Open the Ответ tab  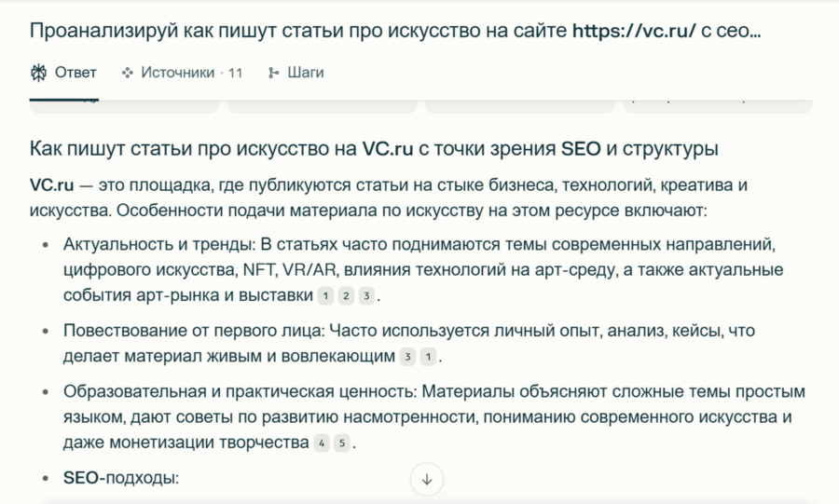tap(75, 72)
